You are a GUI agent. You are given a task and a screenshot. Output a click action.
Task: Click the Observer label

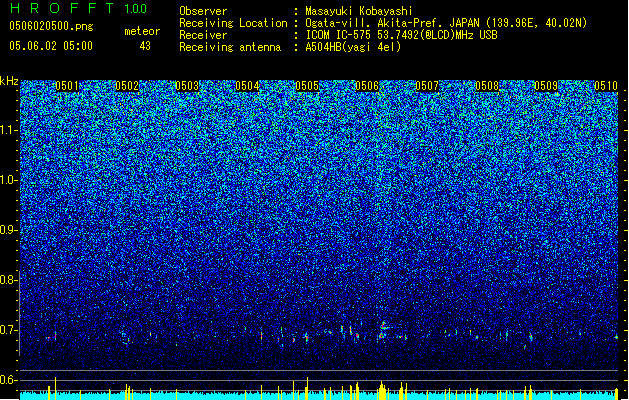[x=203, y=11]
